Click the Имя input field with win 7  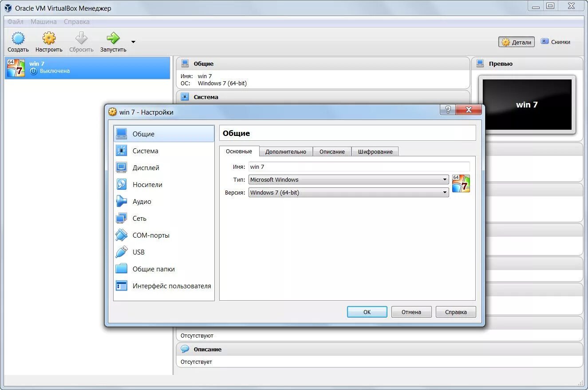coord(359,167)
